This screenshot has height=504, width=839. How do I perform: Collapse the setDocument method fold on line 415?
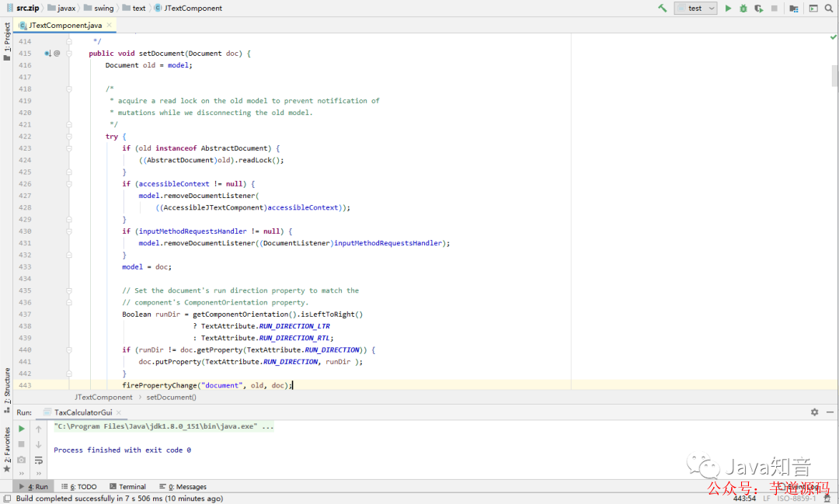pos(69,54)
